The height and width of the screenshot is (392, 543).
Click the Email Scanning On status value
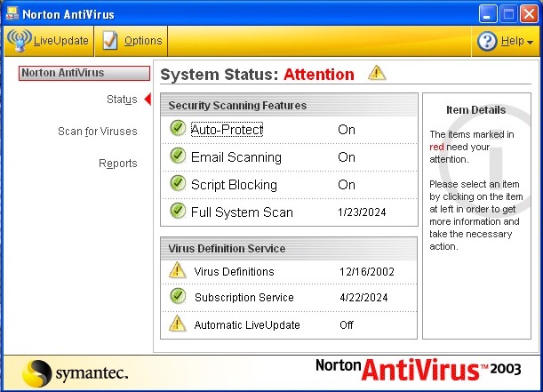(x=347, y=157)
